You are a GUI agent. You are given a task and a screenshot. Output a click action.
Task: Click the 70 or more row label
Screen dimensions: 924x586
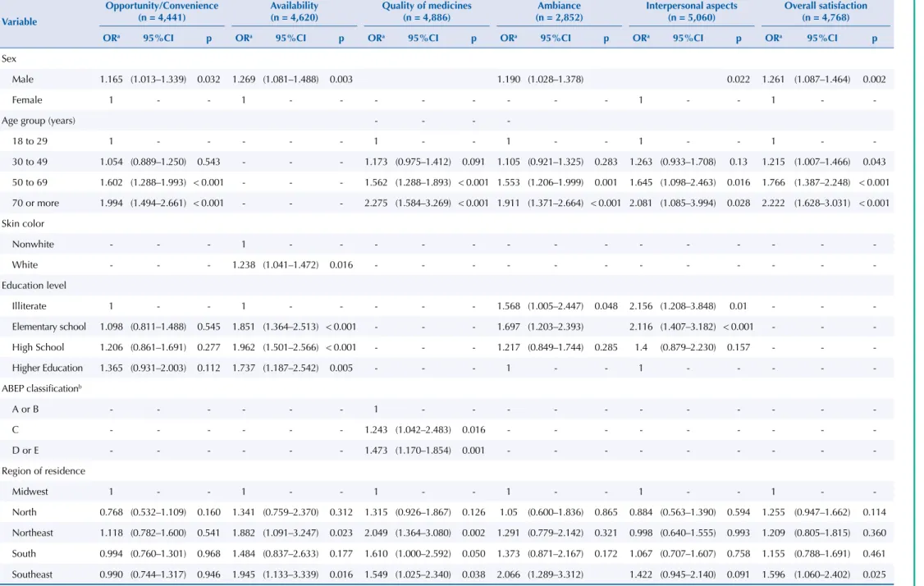(35, 204)
